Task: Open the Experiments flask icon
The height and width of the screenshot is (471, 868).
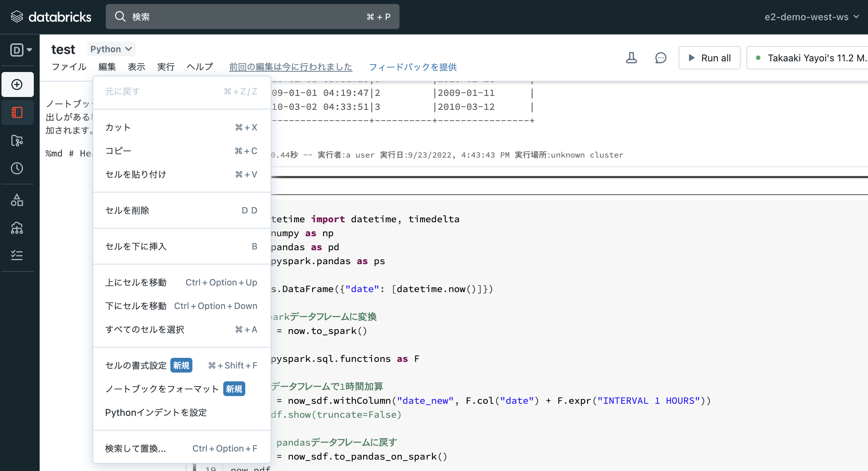Action: [x=631, y=58]
